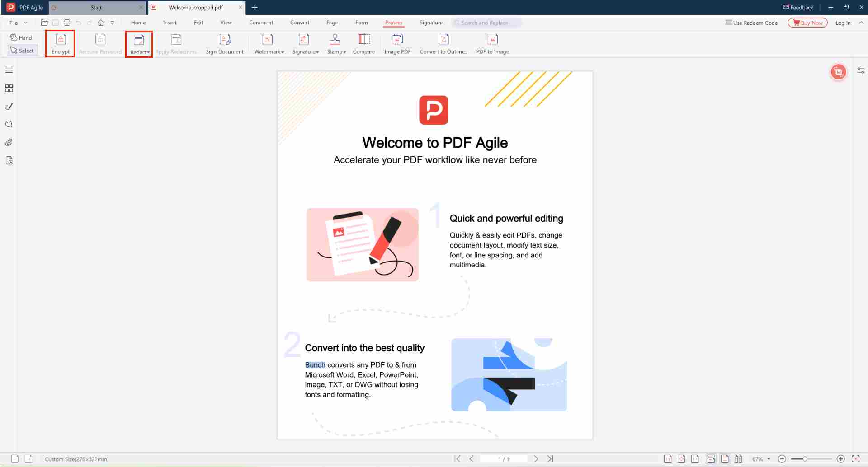Screen dimensions: 868x467
Task: Click the zoom out minus button
Action: [x=782, y=459]
